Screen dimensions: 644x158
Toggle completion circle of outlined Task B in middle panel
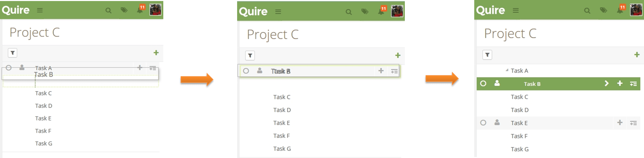246,71
